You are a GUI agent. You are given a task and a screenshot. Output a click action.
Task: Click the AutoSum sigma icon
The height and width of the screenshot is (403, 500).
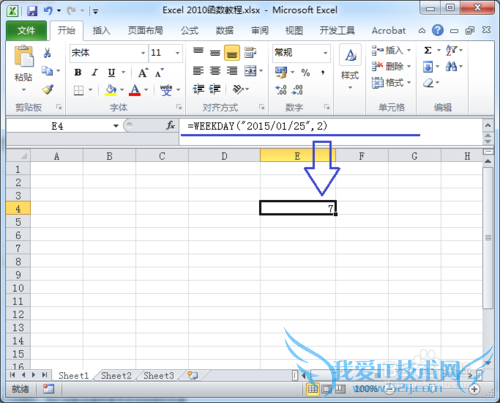pyautogui.click(x=428, y=50)
